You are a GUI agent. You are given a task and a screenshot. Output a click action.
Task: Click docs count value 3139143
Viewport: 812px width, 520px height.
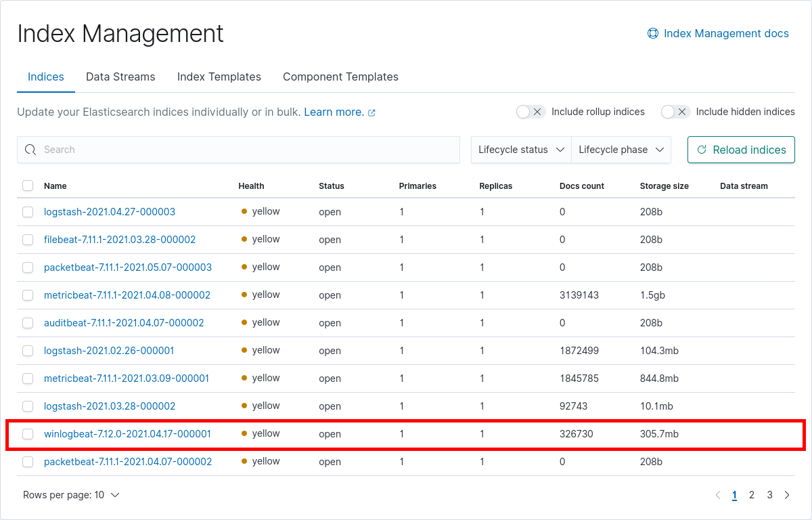(x=579, y=295)
